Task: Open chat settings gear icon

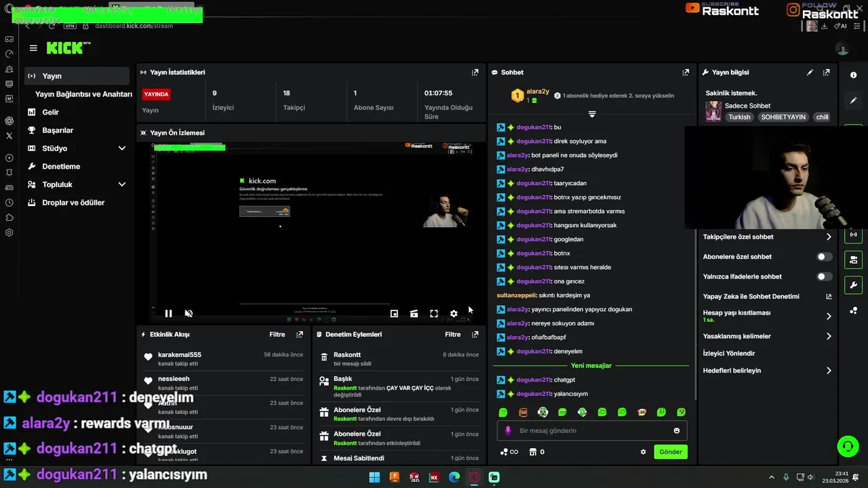Action: coord(643,452)
